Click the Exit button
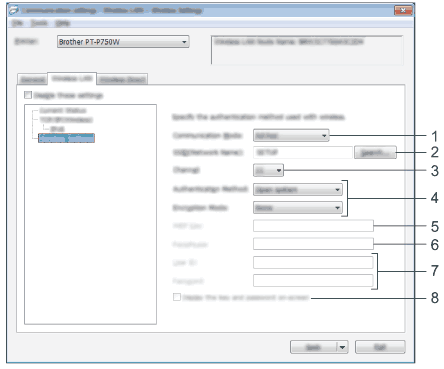This screenshot has width=444, height=369. point(380,347)
